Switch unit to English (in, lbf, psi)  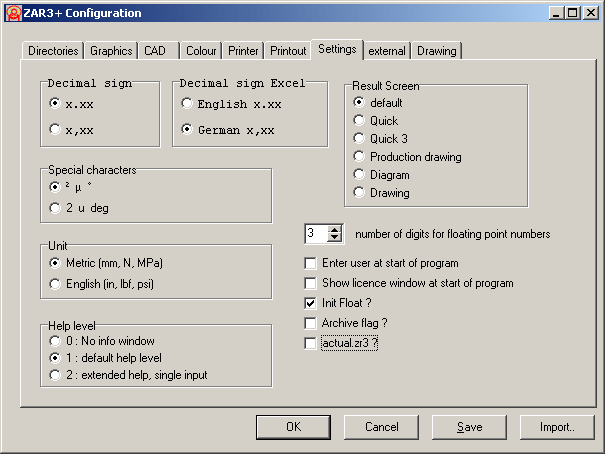[55, 285]
